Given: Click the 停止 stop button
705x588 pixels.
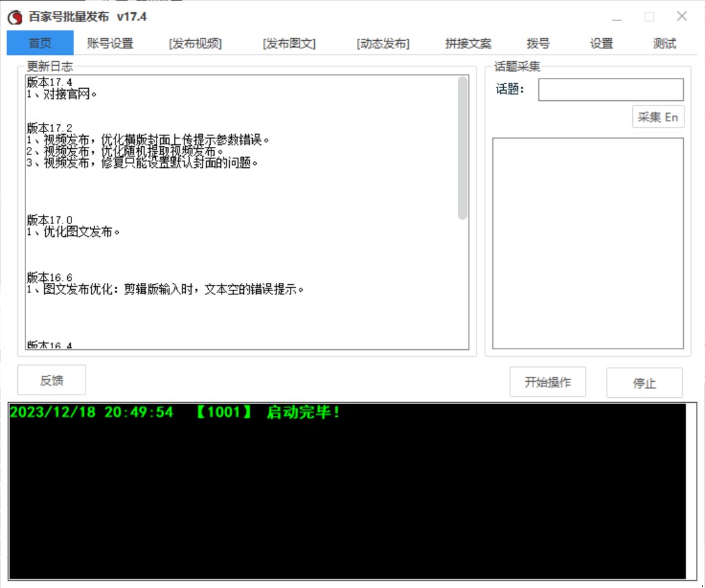Looking at the screenshot, I should click(644, 382).
